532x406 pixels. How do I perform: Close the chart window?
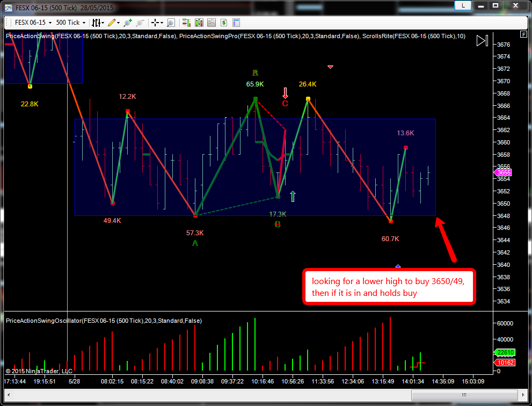(x=515, y=6)
